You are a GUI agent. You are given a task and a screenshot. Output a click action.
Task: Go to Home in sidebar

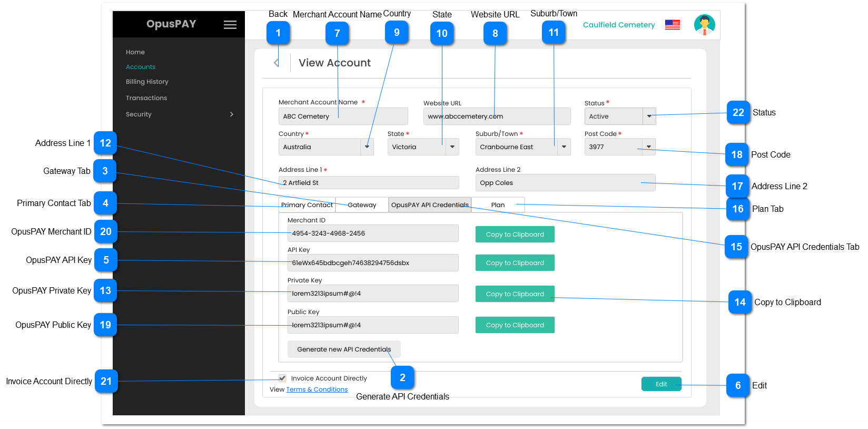135,52
